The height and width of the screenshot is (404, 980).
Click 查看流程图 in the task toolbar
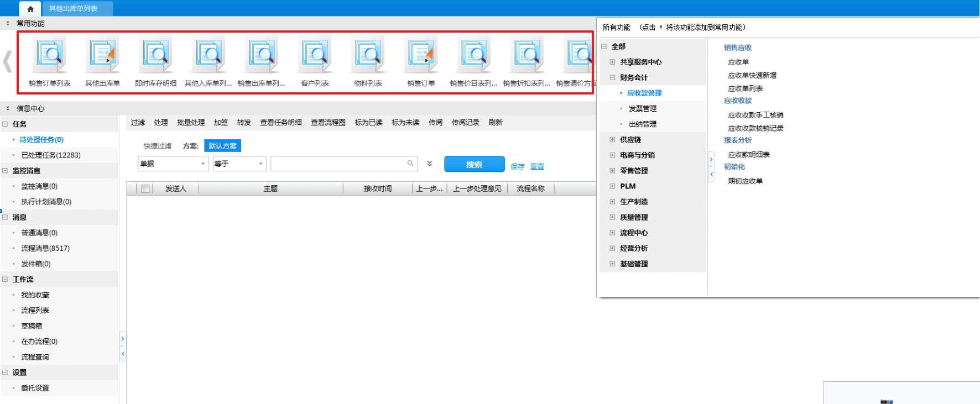coord(328,122)
